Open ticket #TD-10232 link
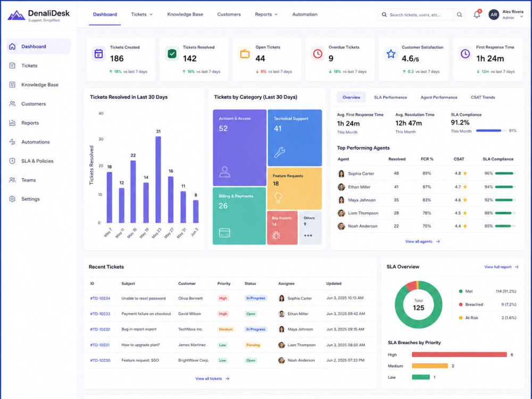The width and height of the screenshot is (532, 399). pos(100,329)
